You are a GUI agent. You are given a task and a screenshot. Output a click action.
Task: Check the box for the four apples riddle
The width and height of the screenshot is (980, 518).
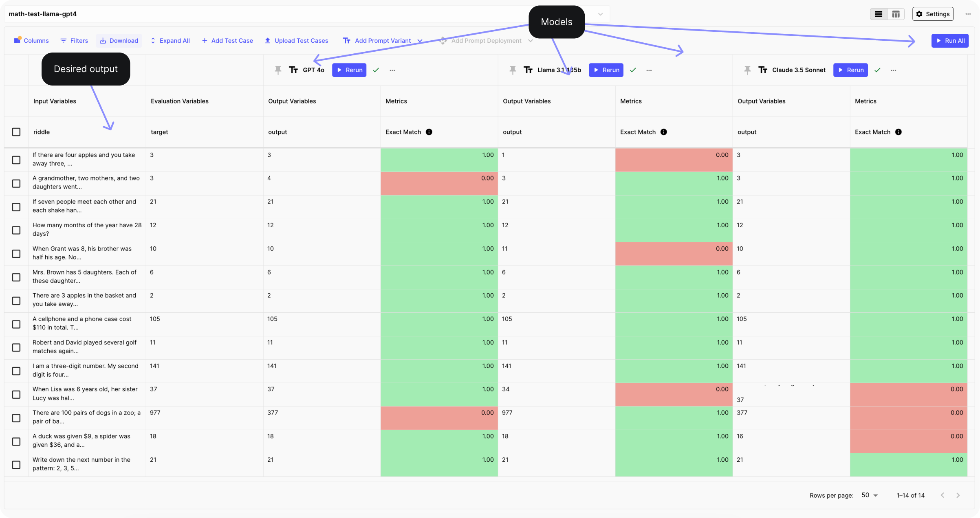[x=16, y=160]
